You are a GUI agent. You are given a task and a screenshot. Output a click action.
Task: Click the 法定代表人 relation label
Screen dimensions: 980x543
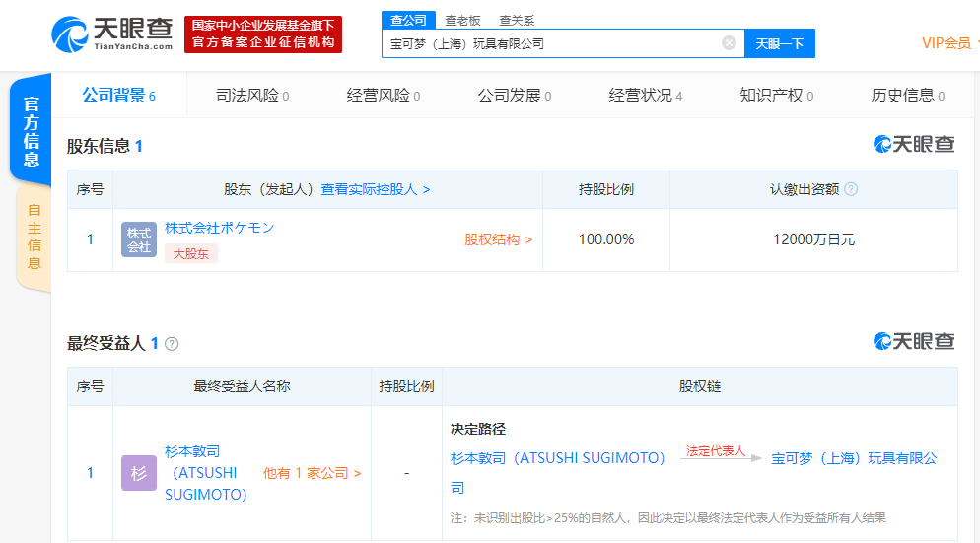[716, 451]
